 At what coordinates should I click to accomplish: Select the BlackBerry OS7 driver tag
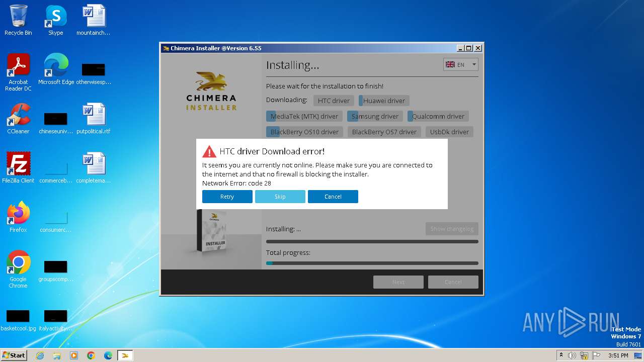tap(384, 132)
